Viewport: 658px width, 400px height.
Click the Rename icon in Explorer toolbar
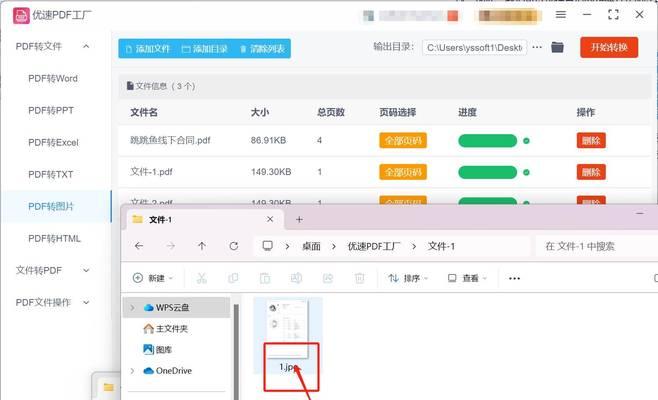pos(296,278)
